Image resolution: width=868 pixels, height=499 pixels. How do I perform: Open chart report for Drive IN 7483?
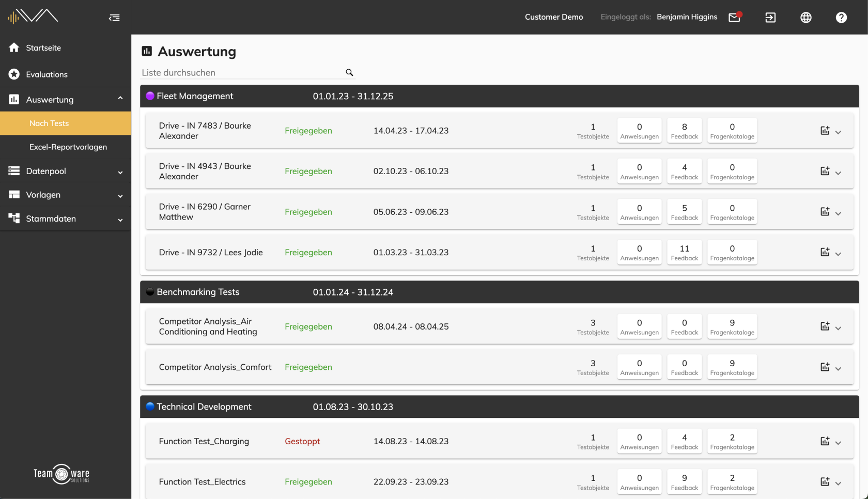[825, 131]
